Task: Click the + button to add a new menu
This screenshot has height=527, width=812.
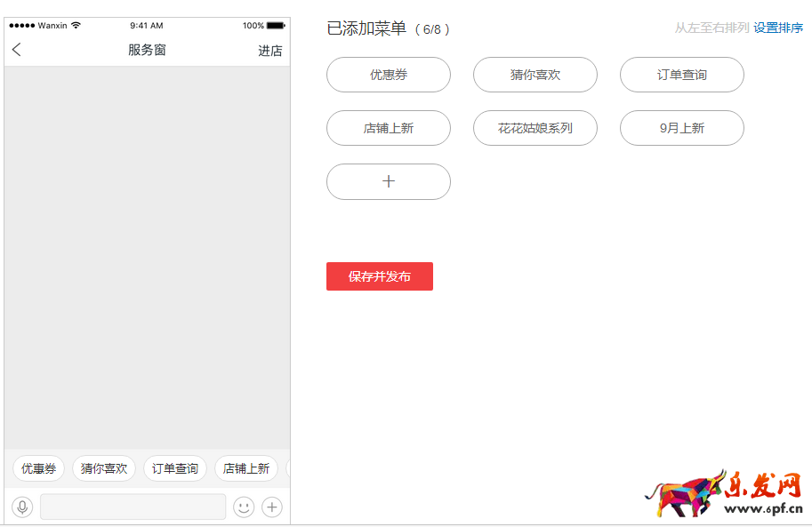Action: pyautogui.click(x=388, y=180)
